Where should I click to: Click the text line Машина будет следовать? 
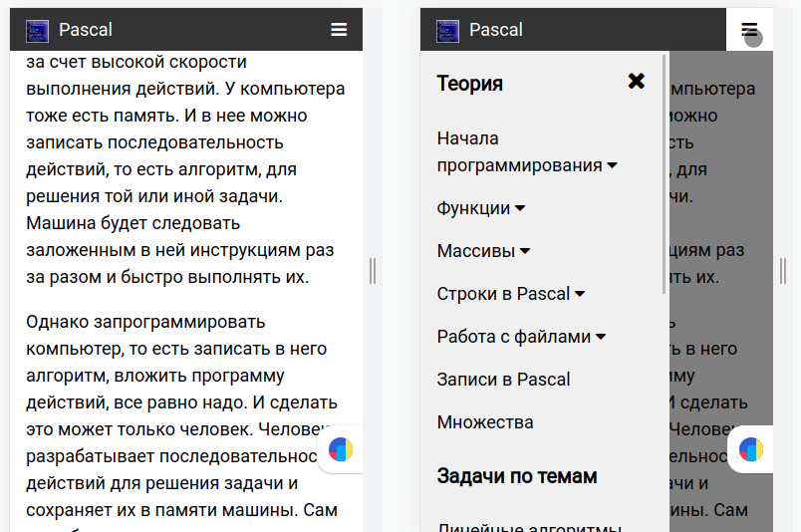(133, 223)
